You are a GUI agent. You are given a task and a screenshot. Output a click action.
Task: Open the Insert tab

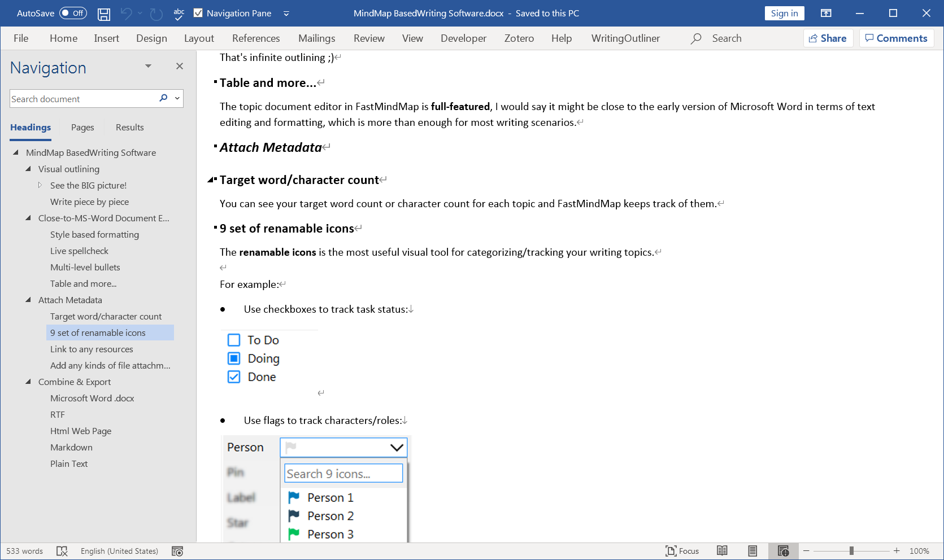click(106, 38)
